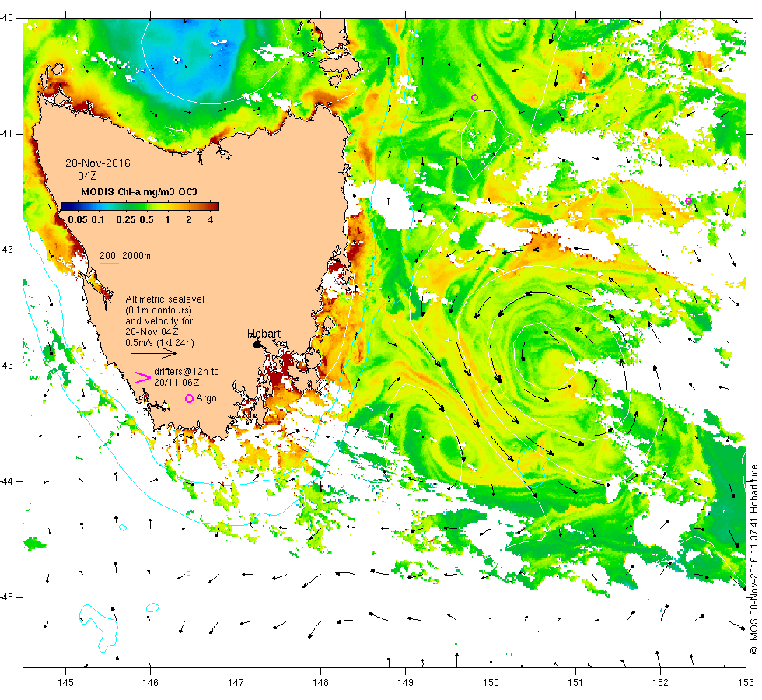Click the 'Argo' legend label

coord(206,398)
